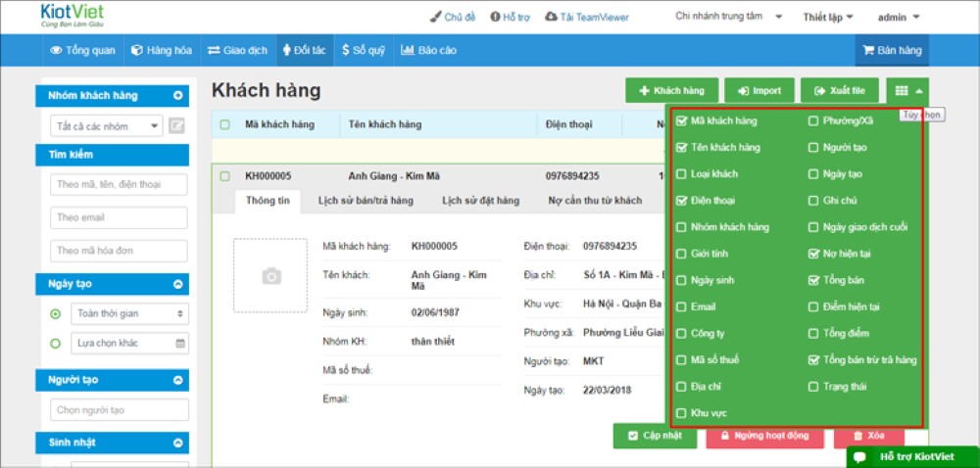Enable the Phường/Xã column option
The width and height of the screenshot is (980, 468).
813,121
